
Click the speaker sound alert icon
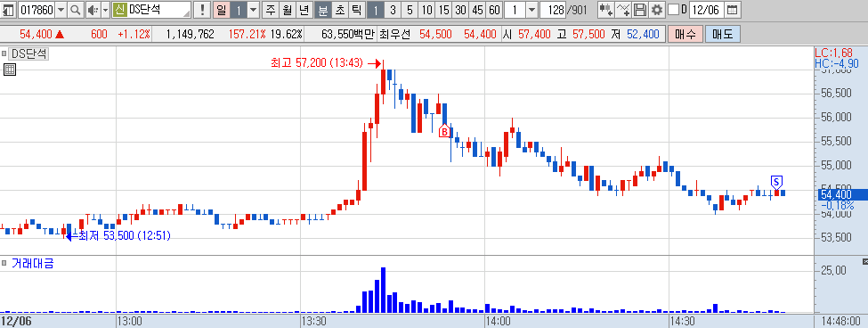(93, 10)
